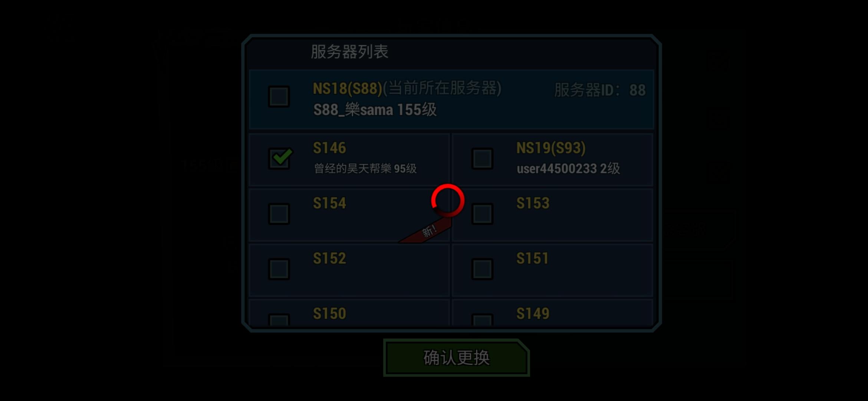This screenshot has width=868, height=401.
Task: Select the S154 server checkbox
Action: pyautogui.click(x=279, y=214)
